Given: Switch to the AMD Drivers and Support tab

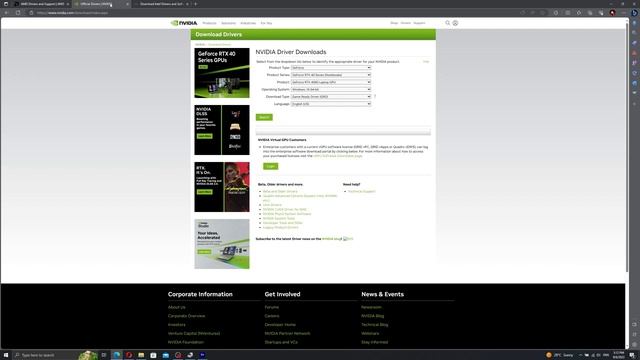Looking at the screenshot, I should [42, 4].
